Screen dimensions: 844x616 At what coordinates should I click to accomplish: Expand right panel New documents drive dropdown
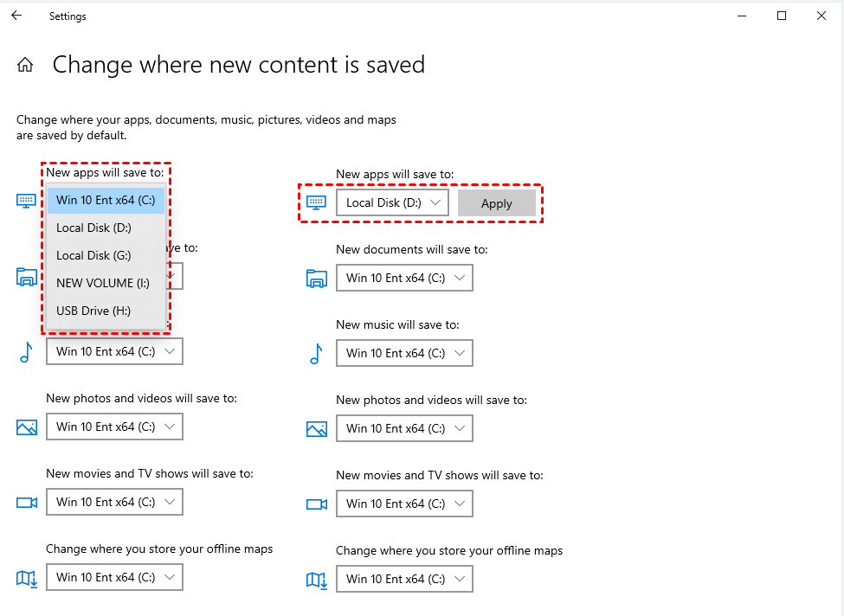(404, 278)
